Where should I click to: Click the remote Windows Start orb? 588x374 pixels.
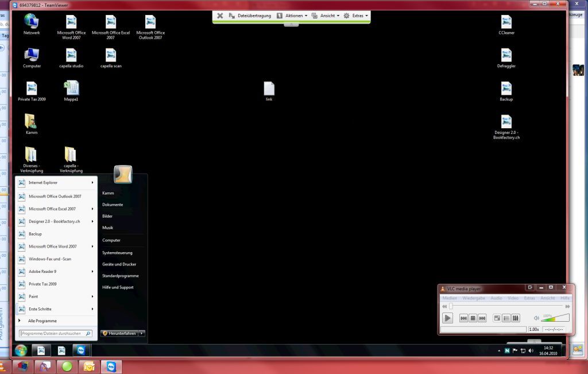point(21,350)
